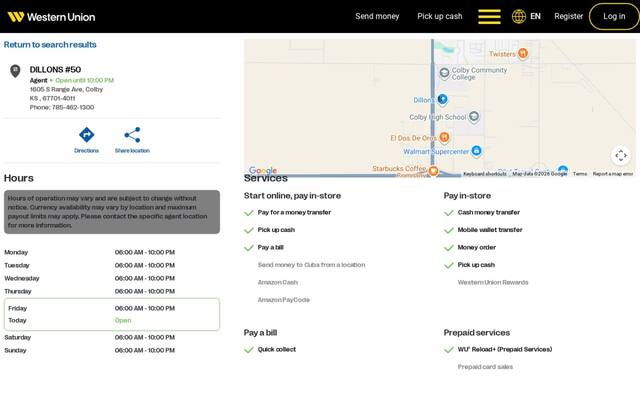The height and width of the screenshot is (400, 640).
Task: Click the DILLONS #50 heading
Action: pos(55,69)
